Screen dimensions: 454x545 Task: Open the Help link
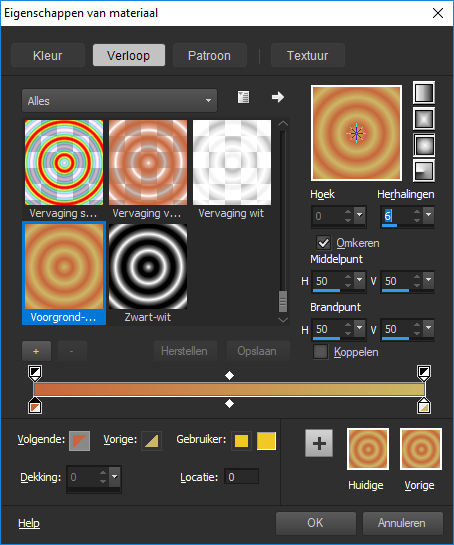point(29,523)
